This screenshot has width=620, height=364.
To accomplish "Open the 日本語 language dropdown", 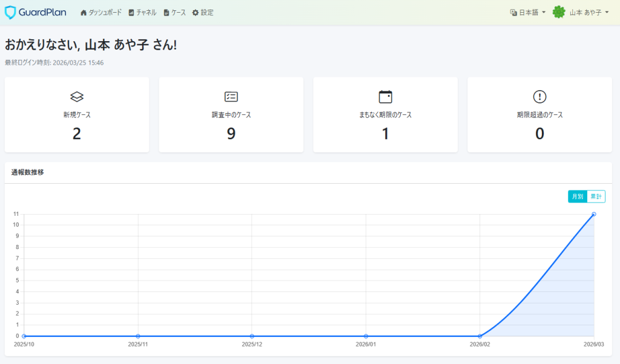I will pyautogui.click(x=528, y=13).
